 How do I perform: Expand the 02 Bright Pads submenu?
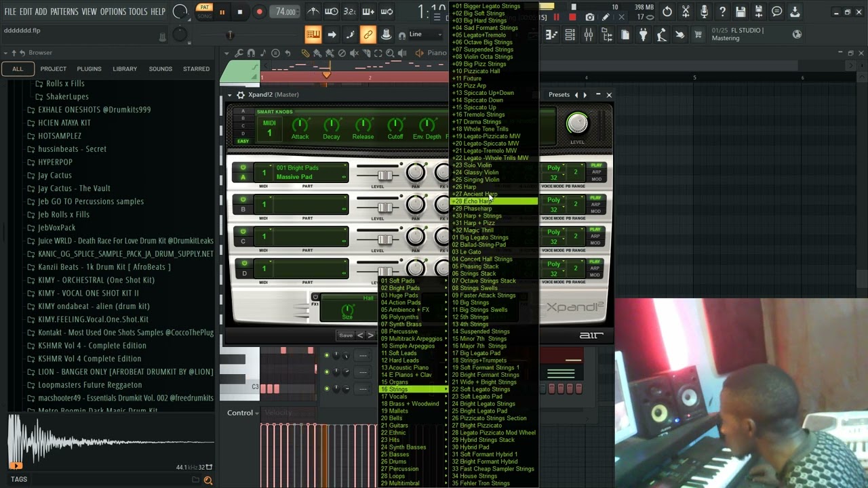click(x=413, y=288)
